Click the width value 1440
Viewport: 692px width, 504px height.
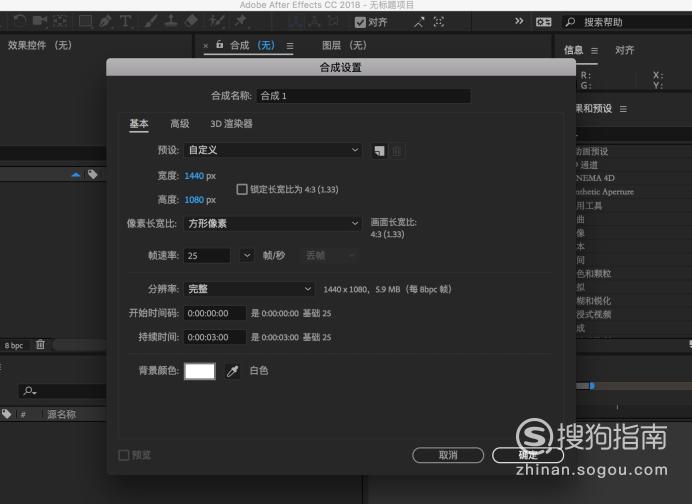click(x=194, y=176)
